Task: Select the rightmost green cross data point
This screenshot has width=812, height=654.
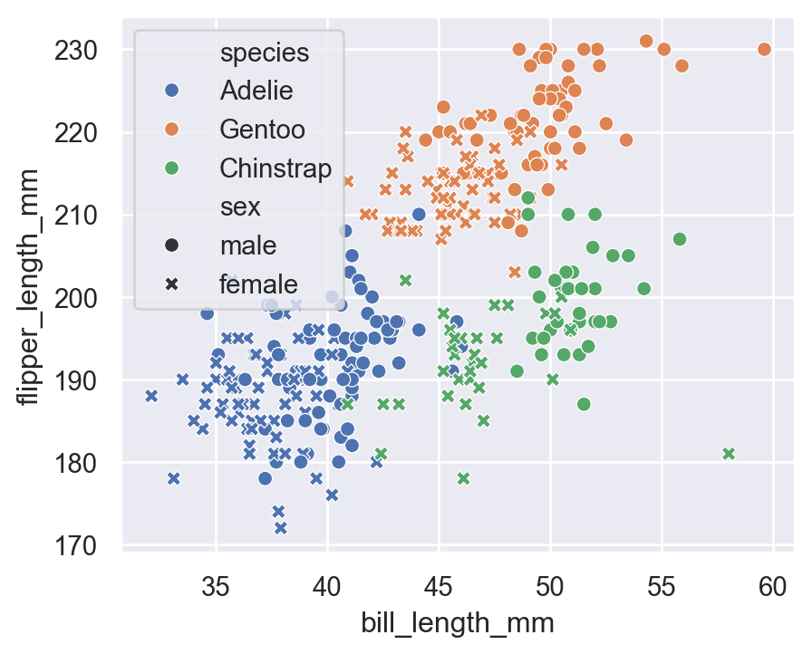Action: [x=729, y=454]
